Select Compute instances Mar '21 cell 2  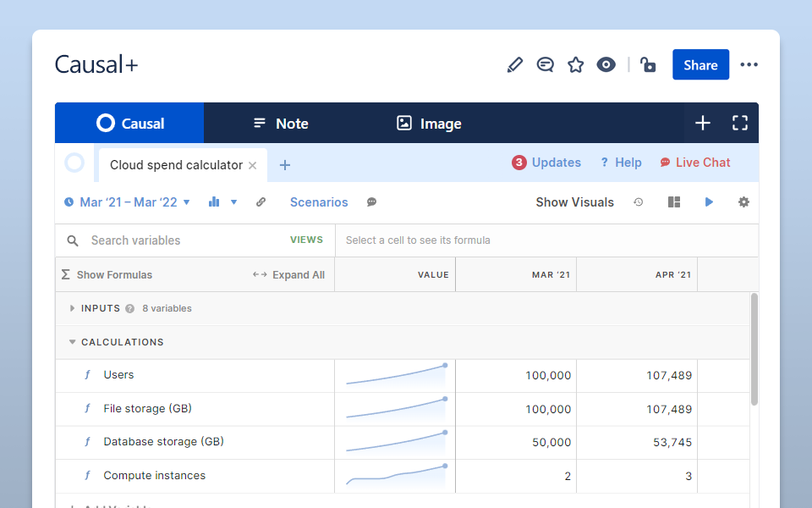click(x=516, y=476)
